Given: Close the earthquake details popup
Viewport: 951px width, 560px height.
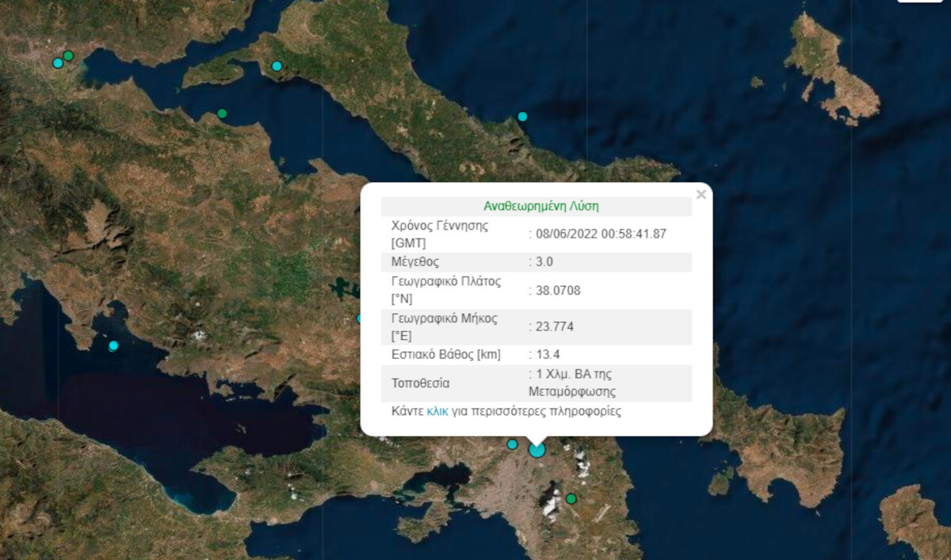Looking at the screenshot, I should click(701, 192).
